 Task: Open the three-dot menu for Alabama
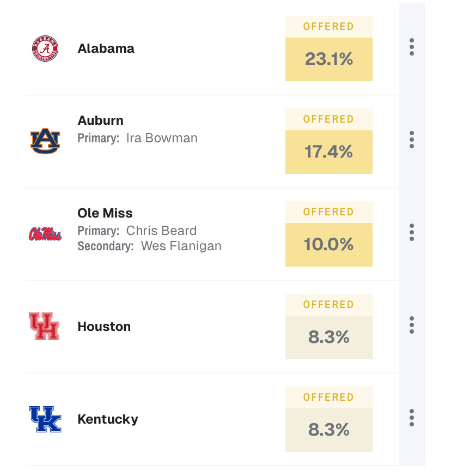click(x=412, y=47)
